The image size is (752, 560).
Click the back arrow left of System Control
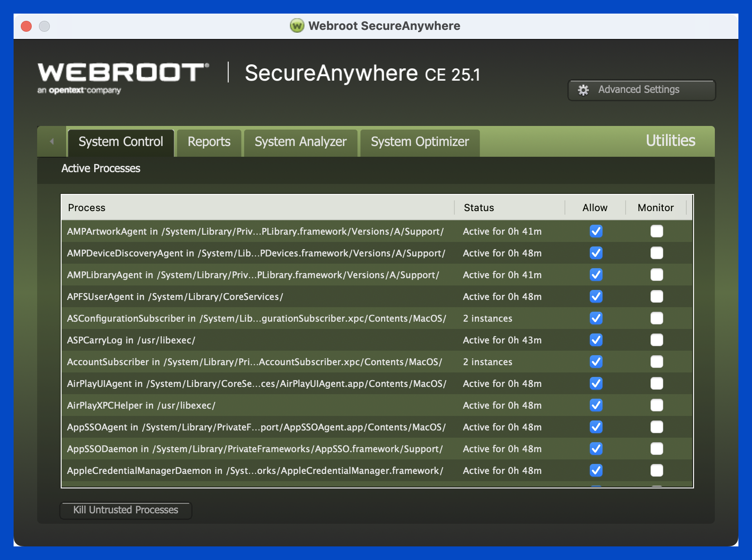point(52,141)
